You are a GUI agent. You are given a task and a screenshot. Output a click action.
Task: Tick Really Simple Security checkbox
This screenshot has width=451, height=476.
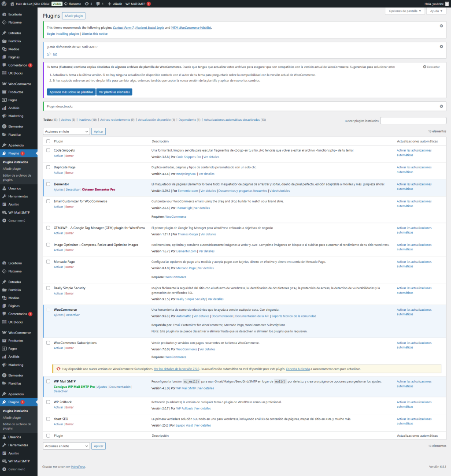click(48, 288)
